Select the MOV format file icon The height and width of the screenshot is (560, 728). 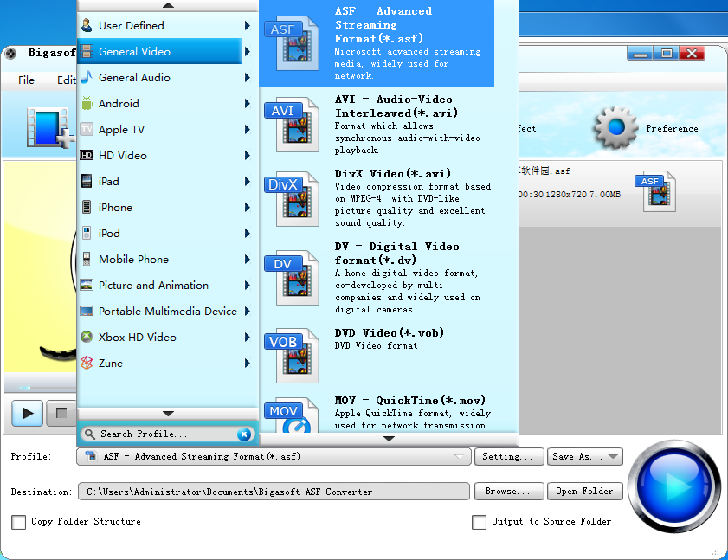[x=292, y=415]
